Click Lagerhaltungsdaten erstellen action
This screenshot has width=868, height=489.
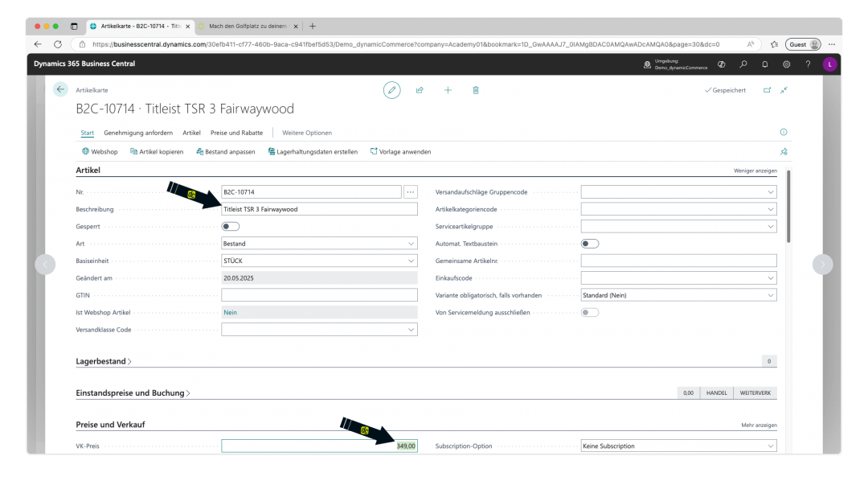point(313,151)
